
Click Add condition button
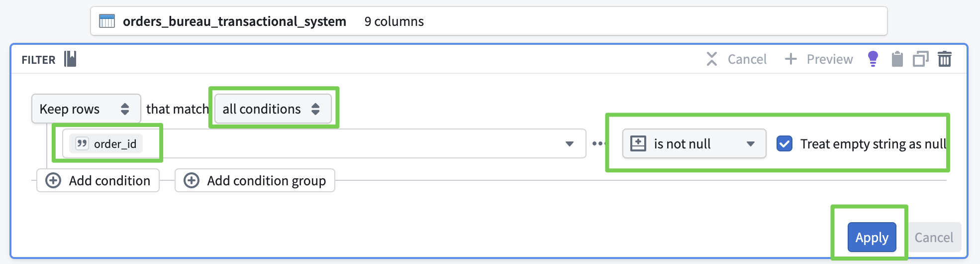[98, 180]
